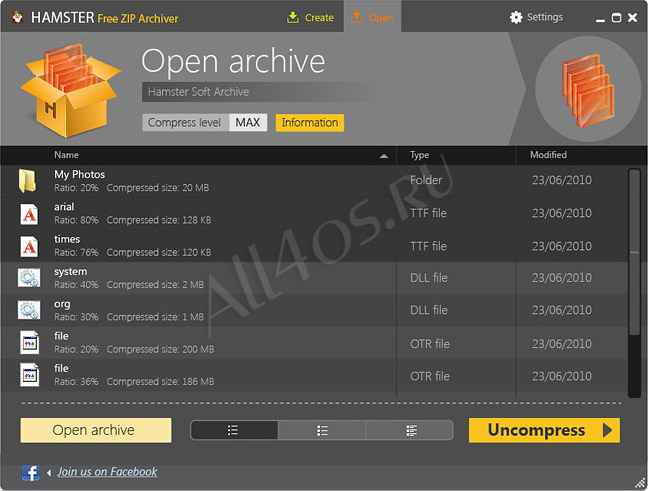648x491 pixels.
Task: Sort by the Modified column header
Action: (548, 155)
